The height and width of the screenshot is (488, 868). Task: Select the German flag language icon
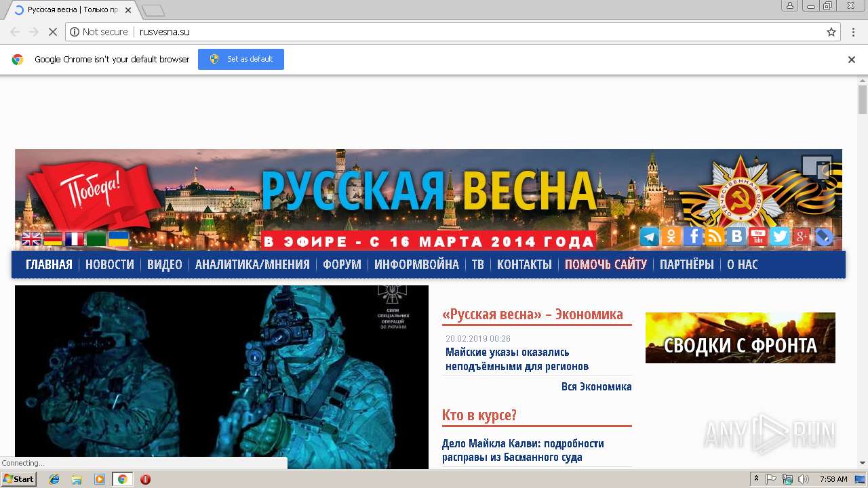point(53,239)
